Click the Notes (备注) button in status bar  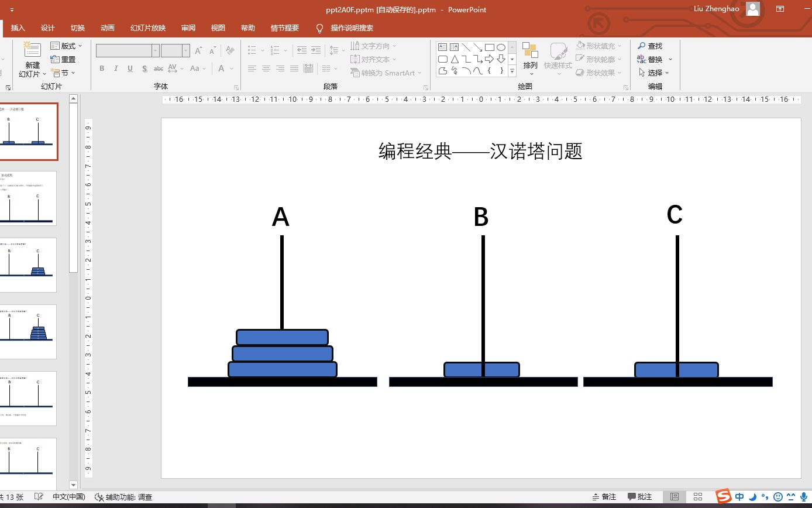click(604, 497)
